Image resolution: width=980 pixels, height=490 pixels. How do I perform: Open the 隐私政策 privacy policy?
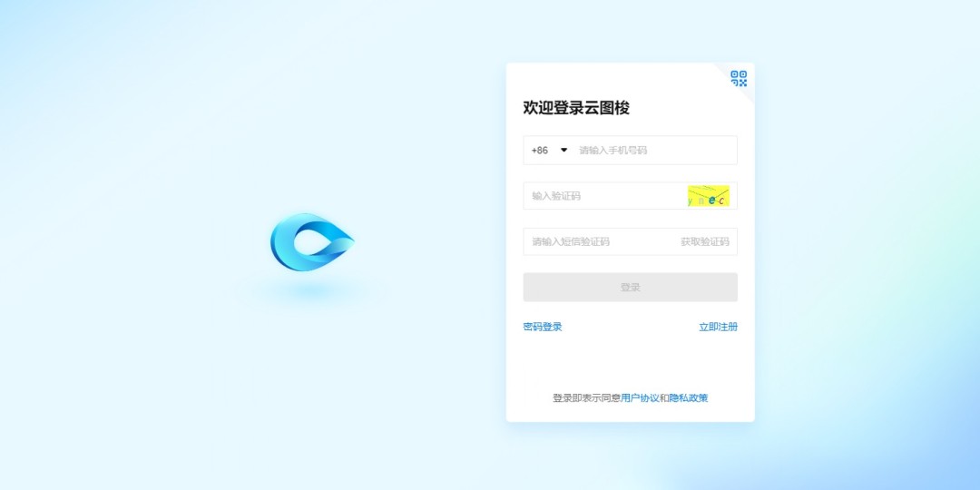689,398
